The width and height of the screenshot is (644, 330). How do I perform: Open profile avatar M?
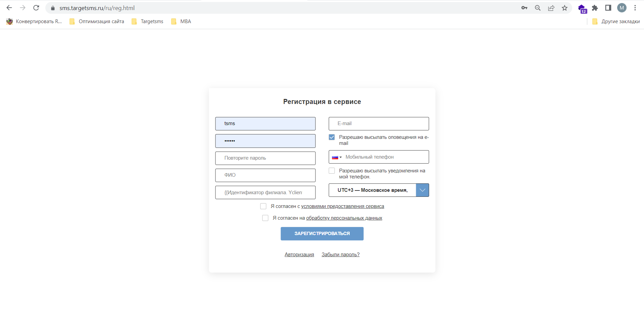pyautogui.click(x=622, y=8)
